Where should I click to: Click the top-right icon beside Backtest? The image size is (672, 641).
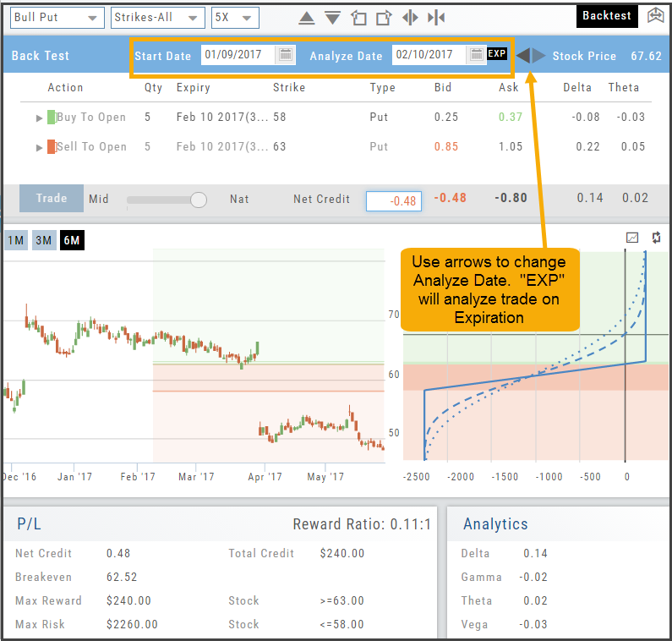[656, 16]
